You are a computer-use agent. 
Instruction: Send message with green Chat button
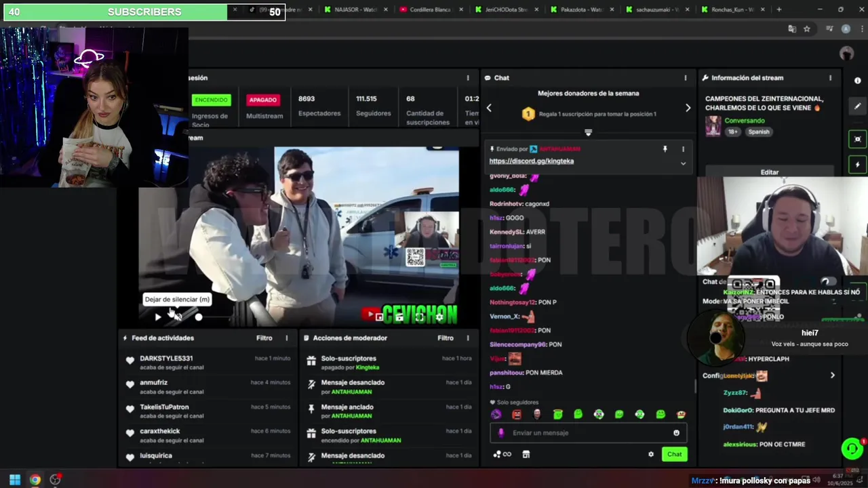[x=674, y=454]
